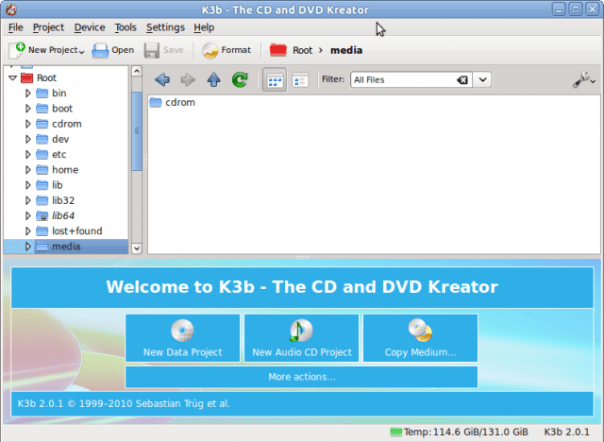The height and width of the screenshot is (442, 604).
Task: Expand the home folder node
Action: point(28,170)
